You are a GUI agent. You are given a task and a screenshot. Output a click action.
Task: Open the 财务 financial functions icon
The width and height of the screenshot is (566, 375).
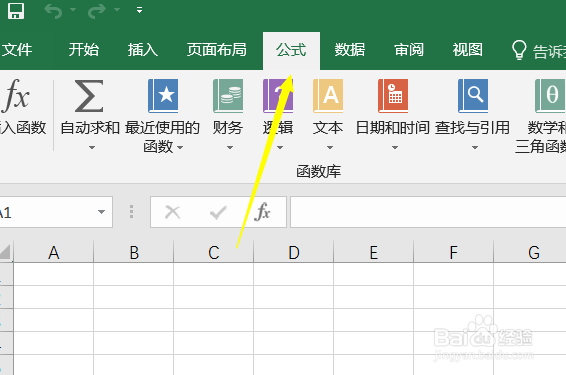[228, 96]
